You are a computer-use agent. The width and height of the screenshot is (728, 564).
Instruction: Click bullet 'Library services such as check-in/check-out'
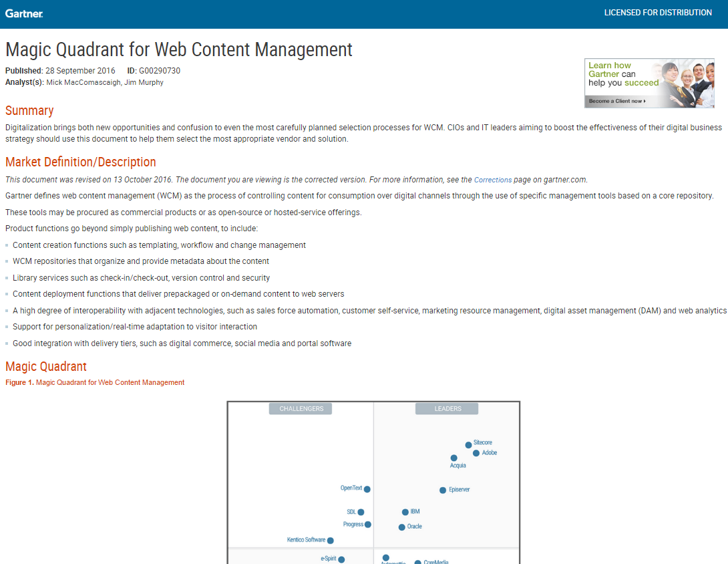[x=141, y=278]
